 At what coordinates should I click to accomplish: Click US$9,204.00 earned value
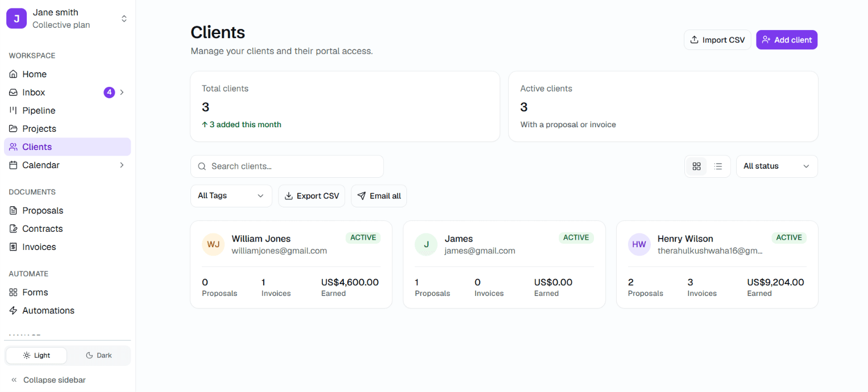pos(775,282)
